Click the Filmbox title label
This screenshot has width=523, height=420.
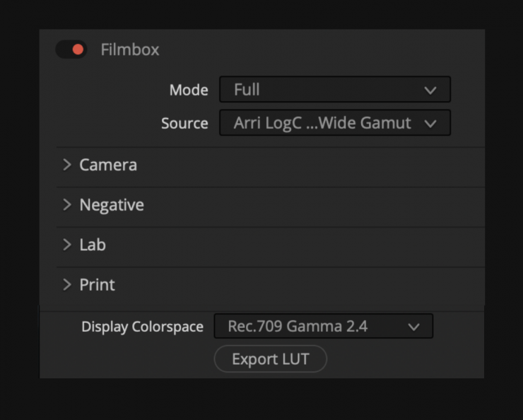tap(130, 49)
